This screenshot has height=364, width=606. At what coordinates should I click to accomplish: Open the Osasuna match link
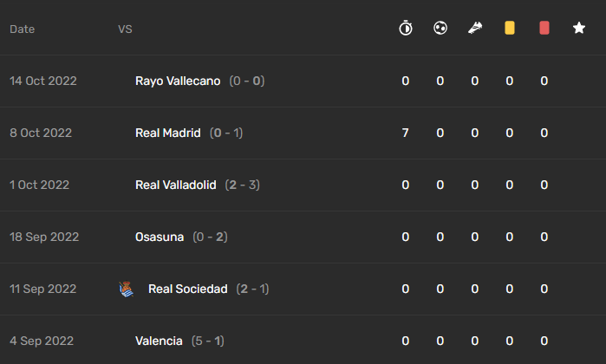(x=160, y=237)
